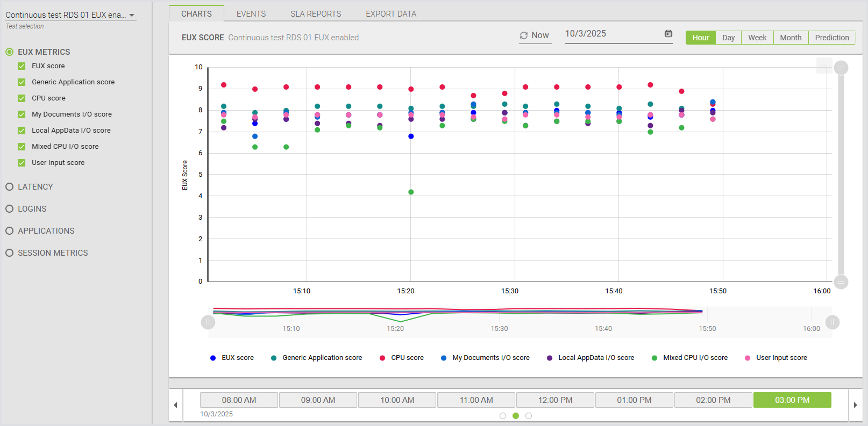Click the first pagination dot below timeline
868x426 pixels.
[x=503, y=416]
